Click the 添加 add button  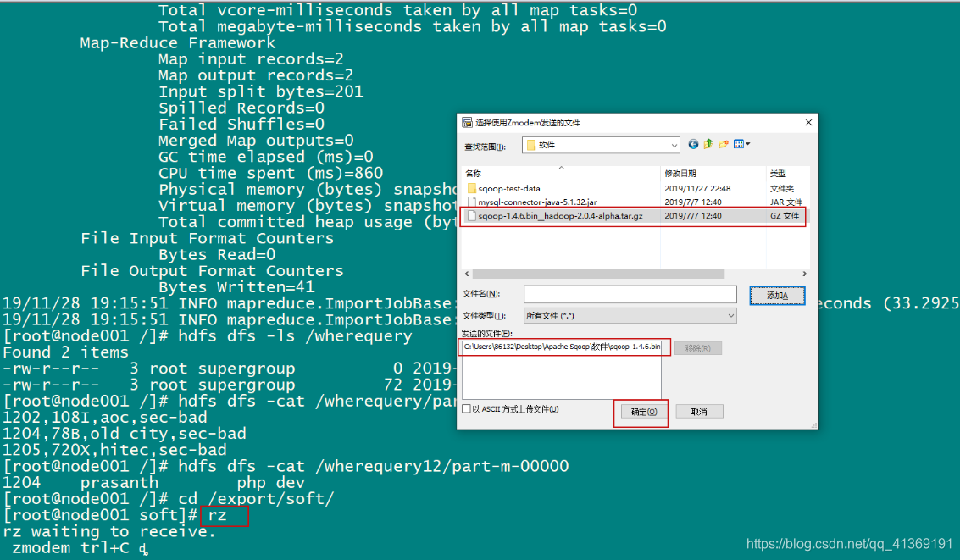[777, 296]
